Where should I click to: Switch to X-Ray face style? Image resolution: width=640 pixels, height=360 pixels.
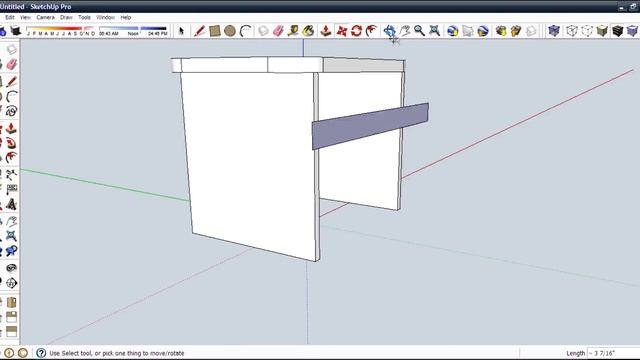point(554,31)
